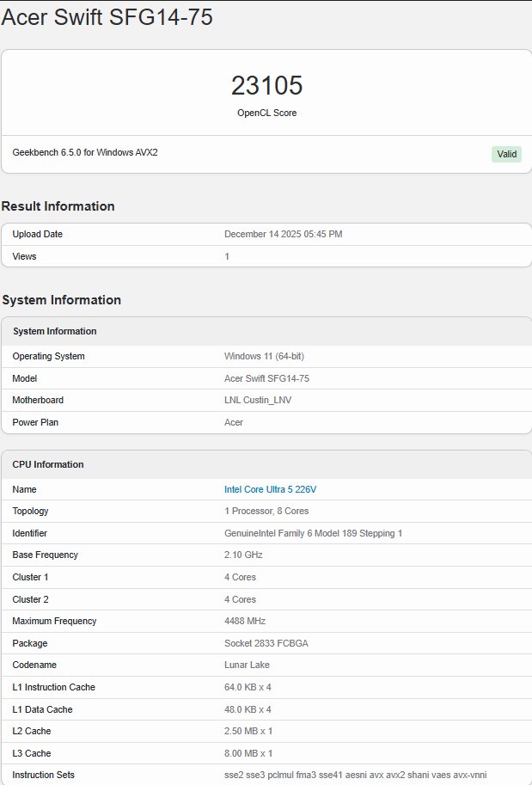Click the L3 Cache label
The width and height of the screenshot is (532, 785).
point(32,753)
